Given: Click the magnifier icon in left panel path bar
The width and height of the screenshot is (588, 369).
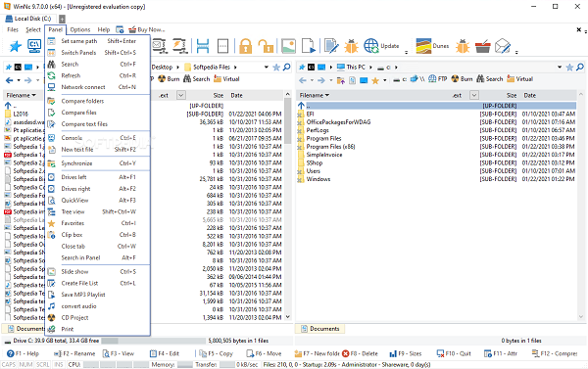Looking at the screenshot, I should pyautogui.click(x=286, y=68).
